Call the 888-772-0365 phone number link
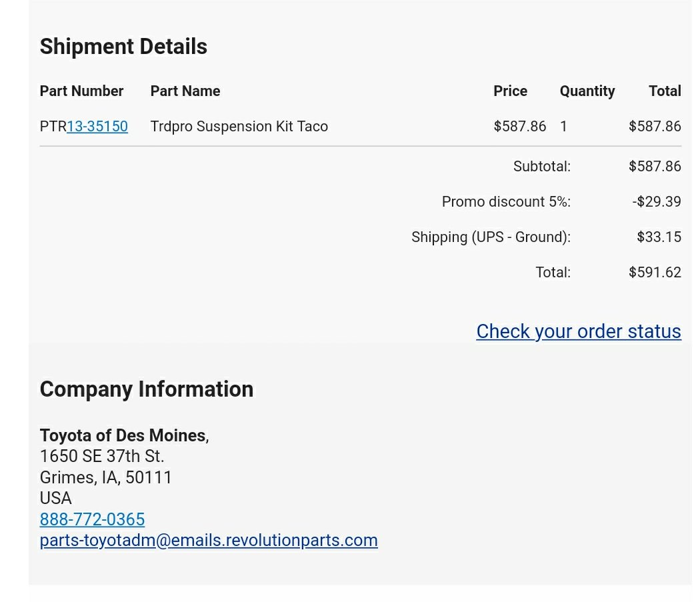Viewport: 700px width, 602px height. point(92,519)
